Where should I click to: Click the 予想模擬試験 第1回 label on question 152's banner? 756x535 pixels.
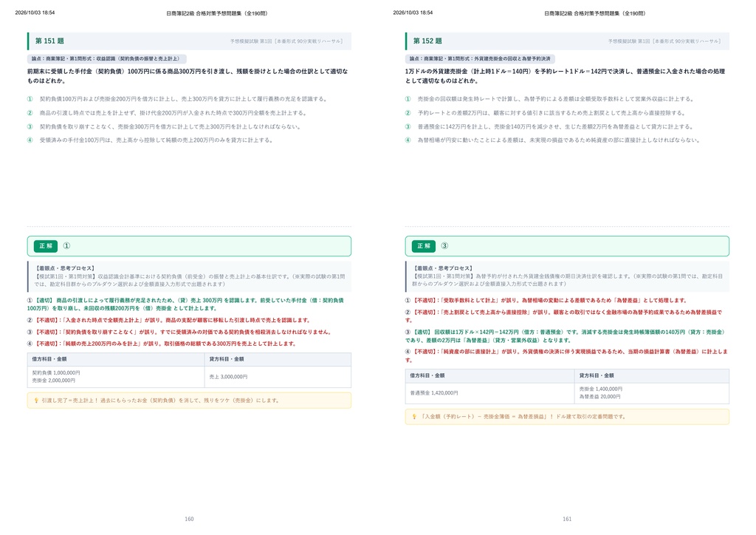(664, 41)
